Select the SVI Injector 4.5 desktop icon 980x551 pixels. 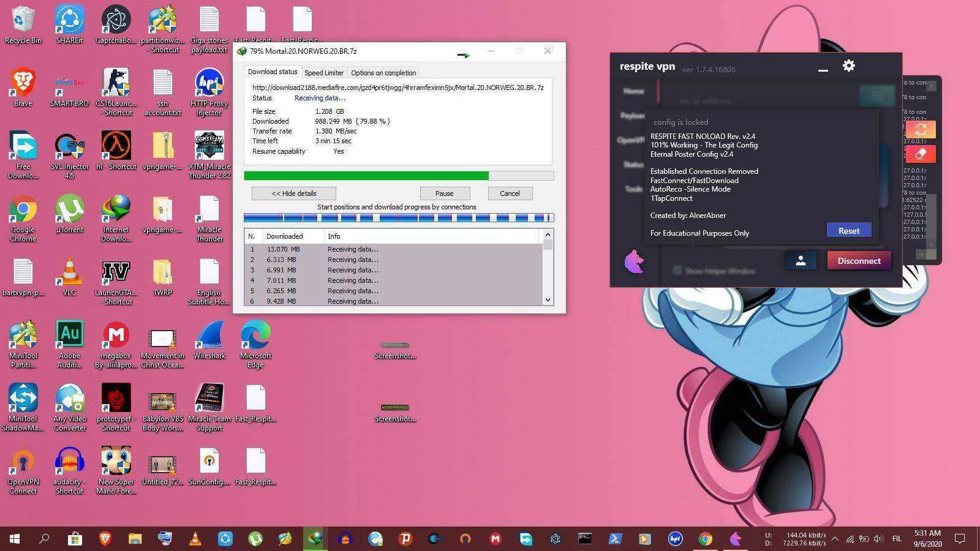click(69, 156)
